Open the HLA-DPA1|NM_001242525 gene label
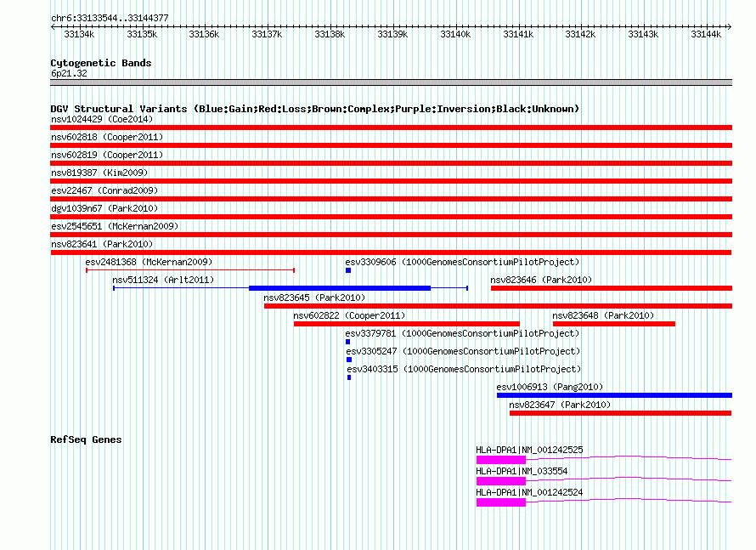Screen dimensions: 756x550 click(x=529, y=450)
